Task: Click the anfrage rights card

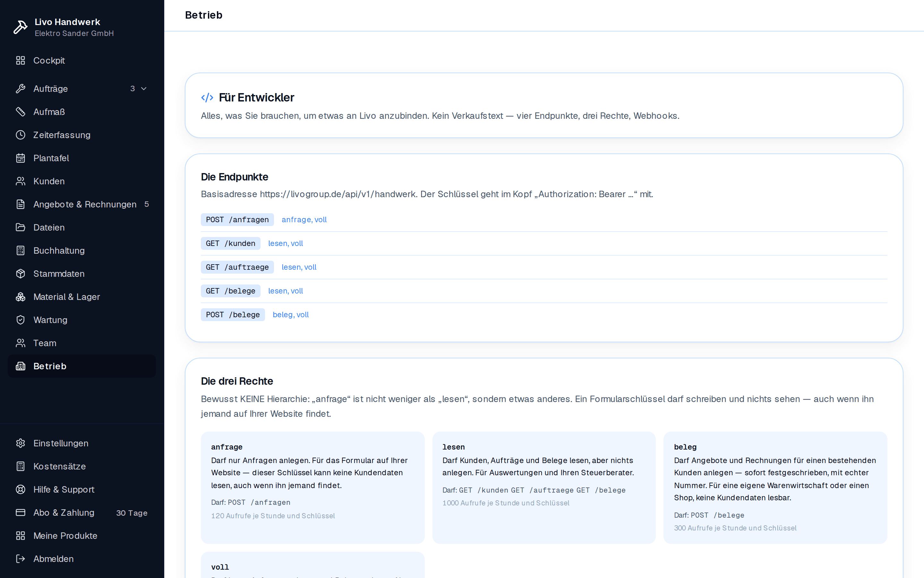Action: coord(312,487)
